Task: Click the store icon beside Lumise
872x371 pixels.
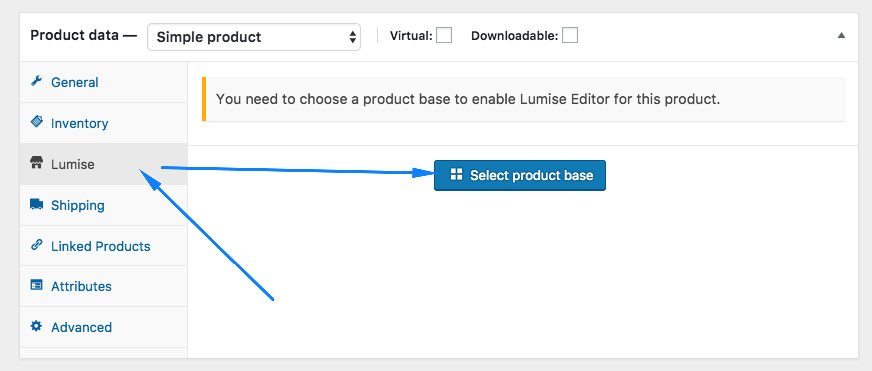Action: coord(36,164)
